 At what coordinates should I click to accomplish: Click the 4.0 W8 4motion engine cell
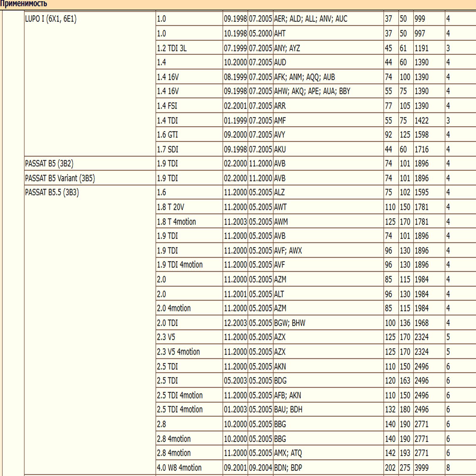tap(189, 467)
